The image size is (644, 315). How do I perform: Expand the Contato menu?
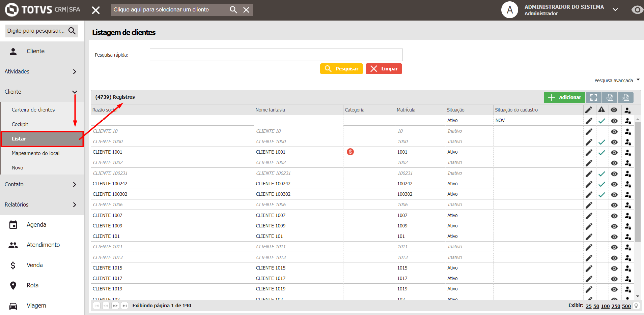(42, 184)
